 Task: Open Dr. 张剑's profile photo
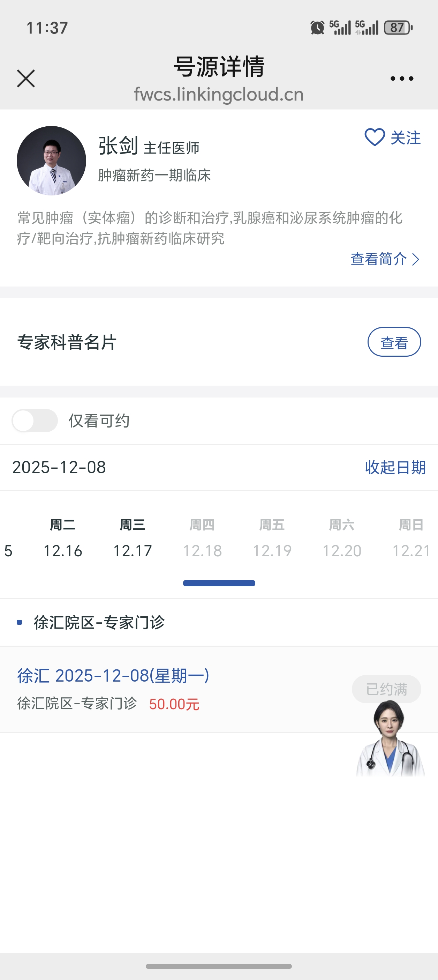pyautogui.click(x=51, y=161)
